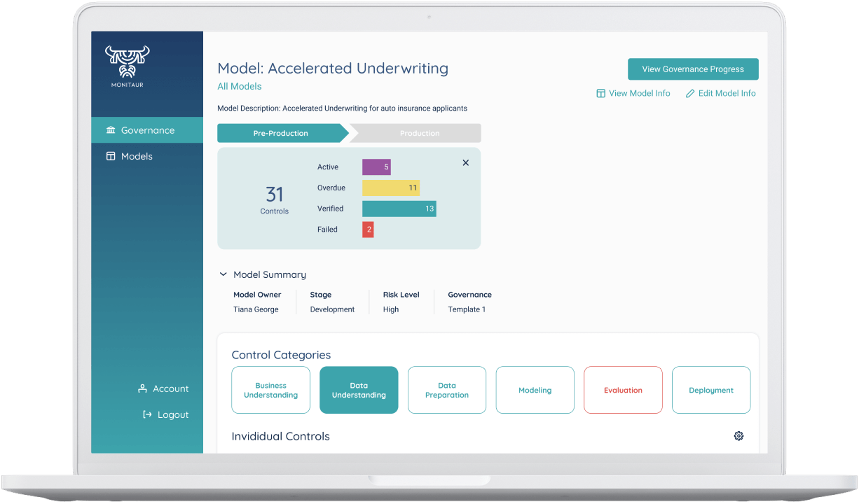
Task: Click the View Governance Progress button
Action: tap(693, 69)
